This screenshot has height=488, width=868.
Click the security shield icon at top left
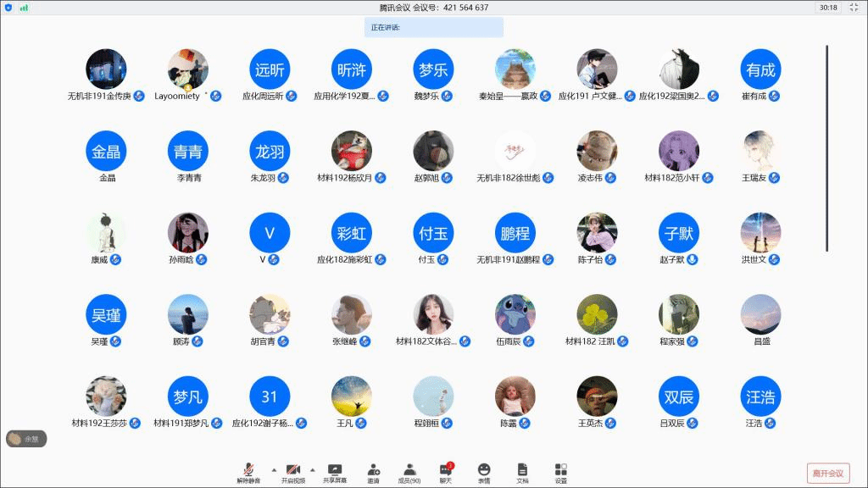pos(8,8)
